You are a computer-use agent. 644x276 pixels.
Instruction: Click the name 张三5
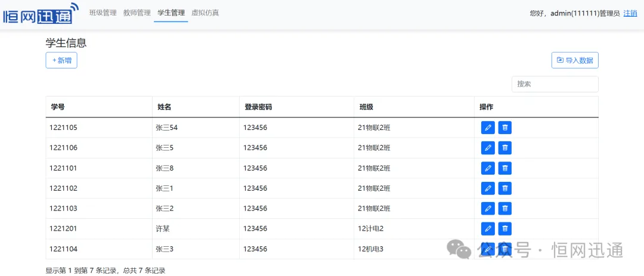pyautogui.click(x=165, y=148)
